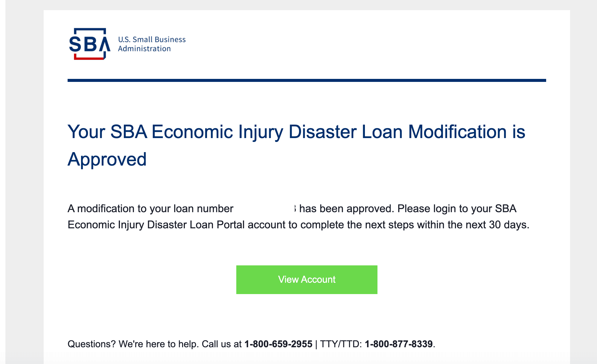The width and height of the screenshot is (597, 364).
Task: Click the word Approved in the headline
Action: tap(107, 159)
